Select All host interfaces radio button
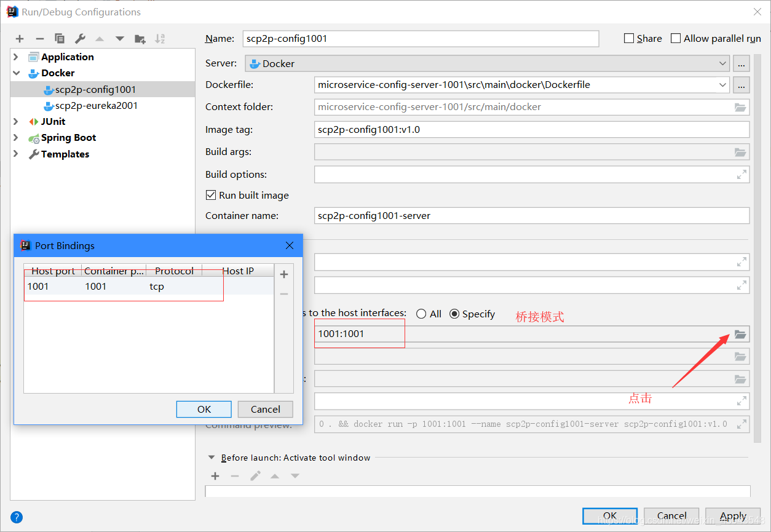Image resolution: width=771 pixels, height=532 pixels. coord(421,314)
